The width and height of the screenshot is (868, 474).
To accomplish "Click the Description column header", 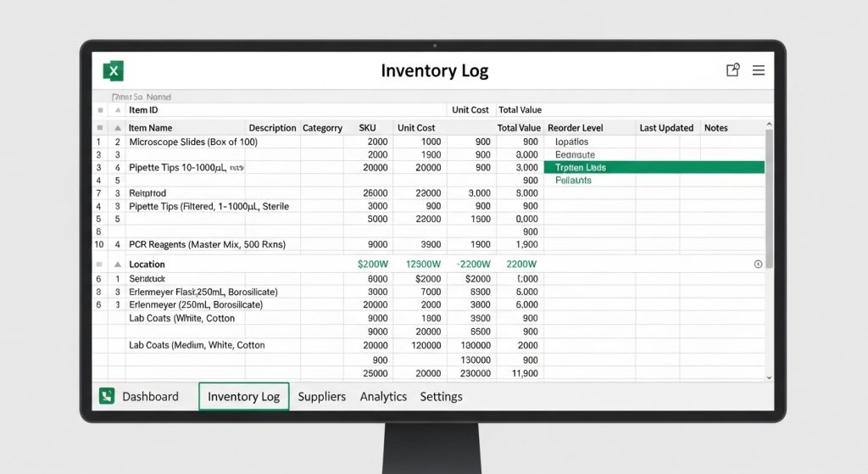I will click(x=272, y=128).
